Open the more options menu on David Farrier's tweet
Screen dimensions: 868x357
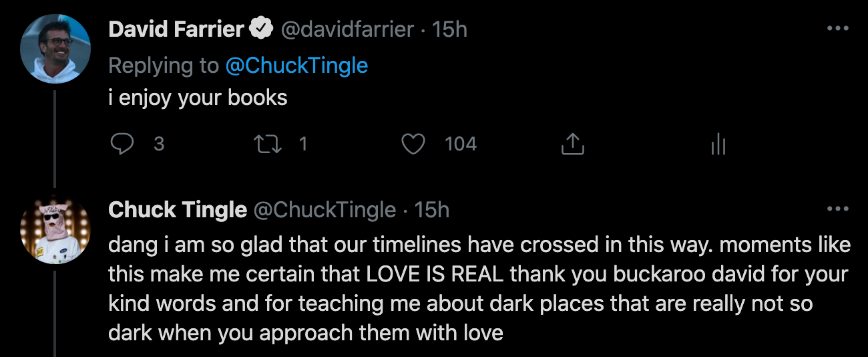pyautogui.click(x=837, y=29)
